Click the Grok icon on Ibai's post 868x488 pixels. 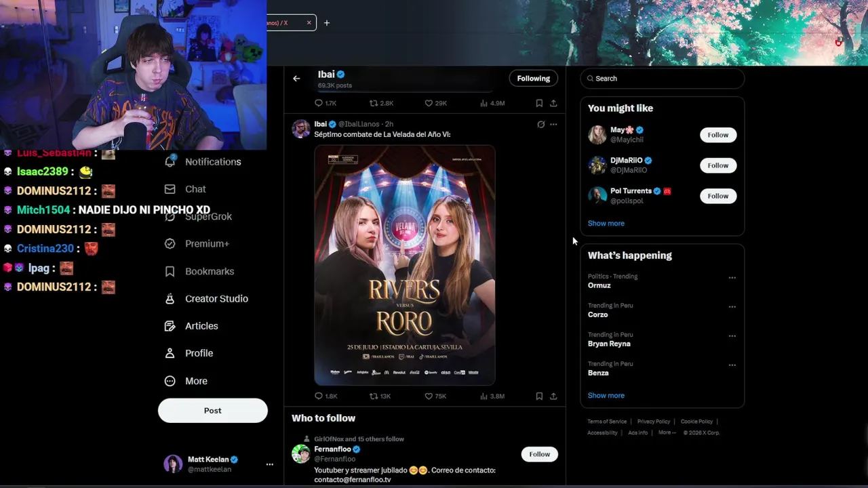[540, 124]
